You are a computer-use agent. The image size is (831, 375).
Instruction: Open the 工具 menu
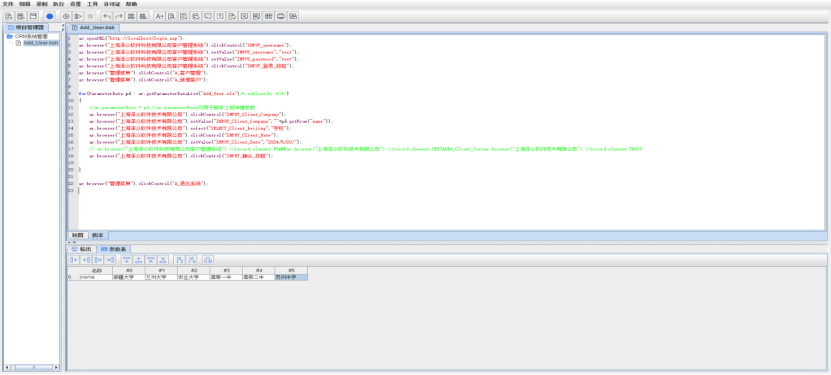pos(93,4)
